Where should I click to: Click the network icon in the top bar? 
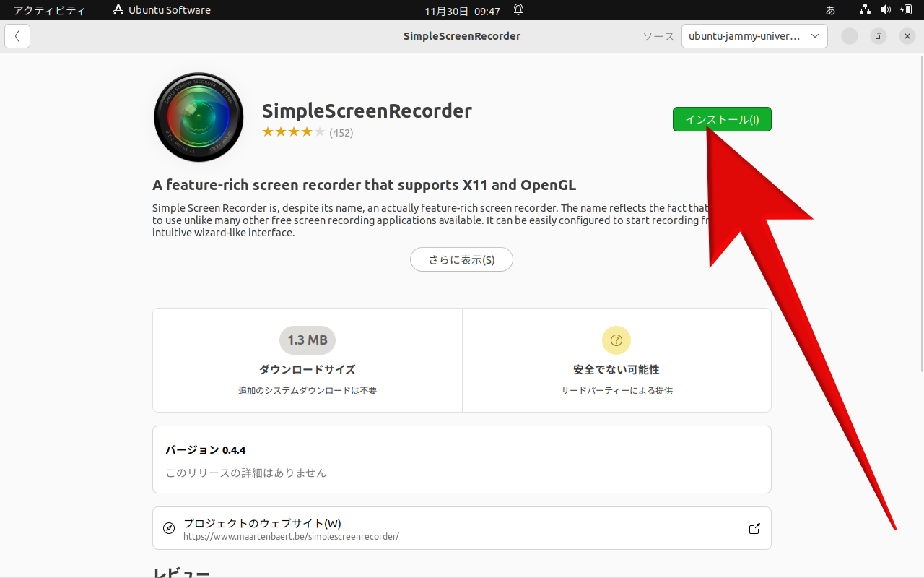(x=865, y=9)
